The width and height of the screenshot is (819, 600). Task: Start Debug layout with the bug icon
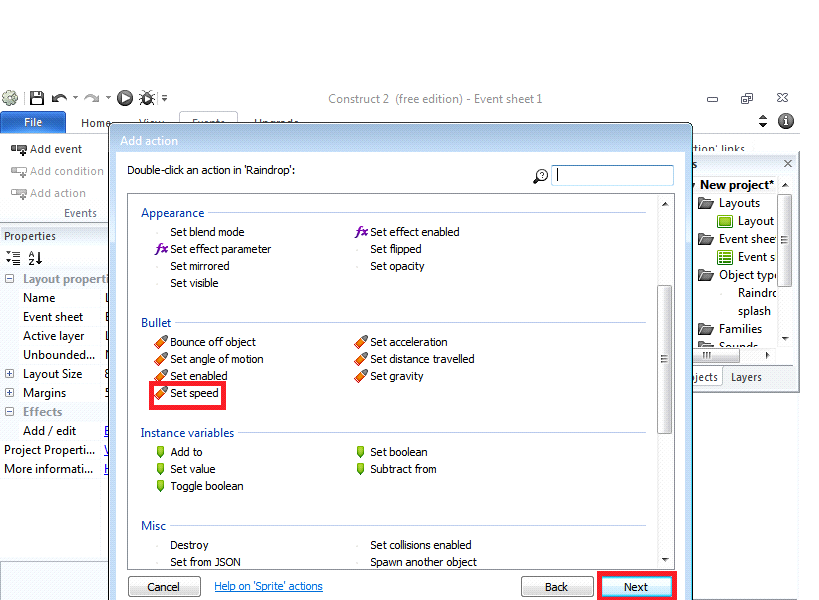click(147, 98)
